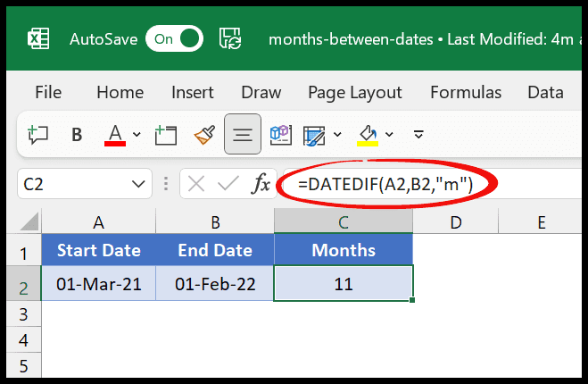
Task: Expand the font color dropdown arrow
Action: 137,134
